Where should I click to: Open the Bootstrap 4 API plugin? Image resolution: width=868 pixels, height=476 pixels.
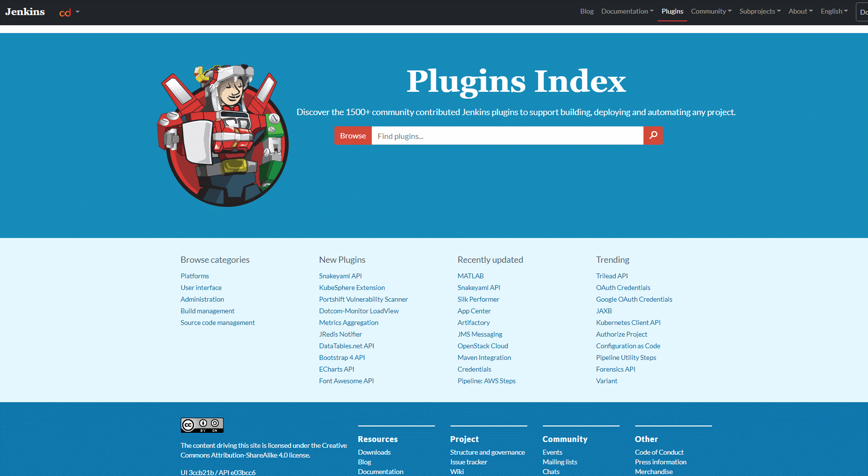pos(342,357)
